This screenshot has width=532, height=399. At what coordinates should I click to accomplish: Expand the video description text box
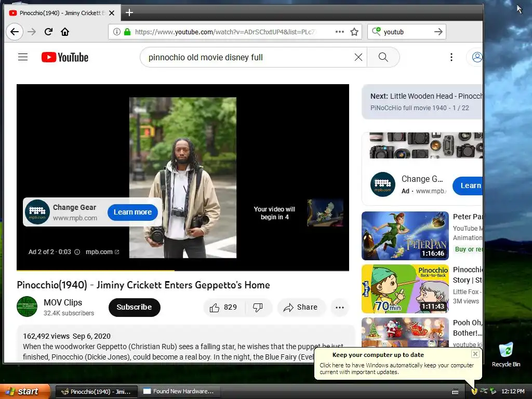(185, 344)
